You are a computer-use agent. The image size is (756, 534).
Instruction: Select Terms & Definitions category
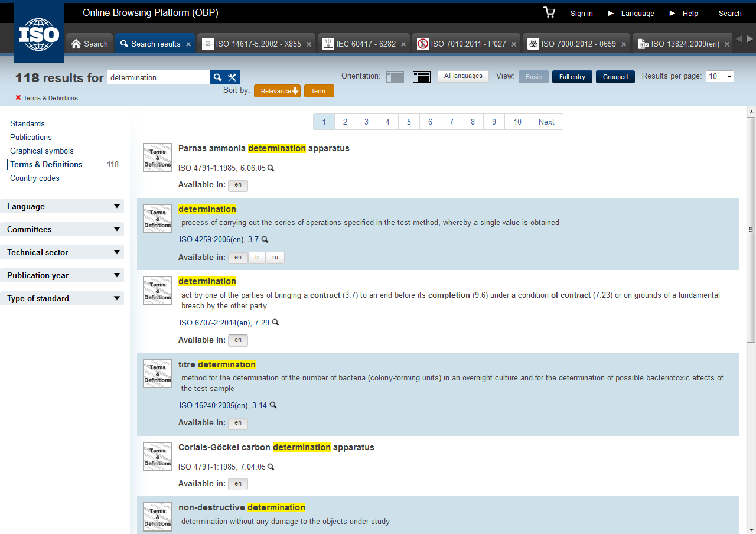tap(46, 164)
